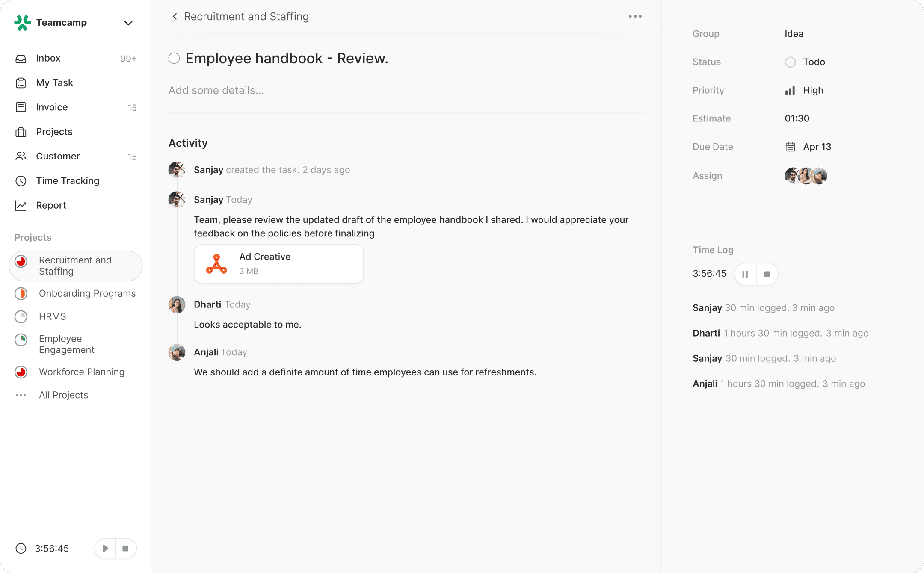Click the Add some details field
Screen dimensions: 924x573
coord(216,90)
